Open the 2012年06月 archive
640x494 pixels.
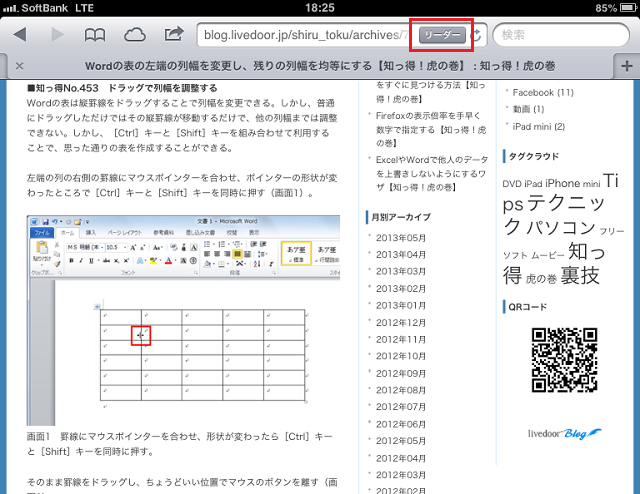[400, 424]
